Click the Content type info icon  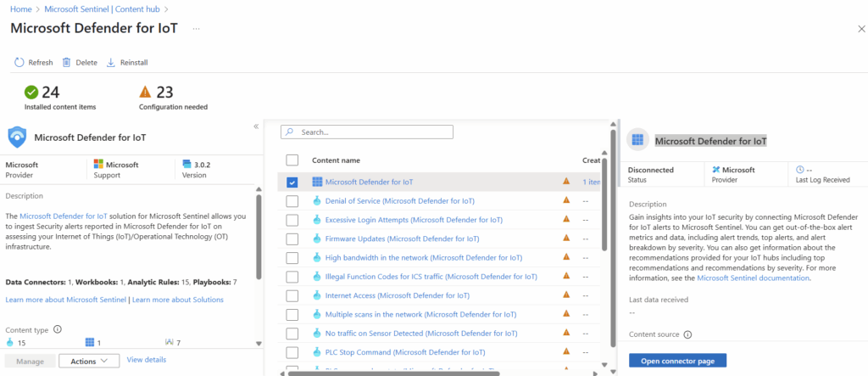[x=58, y=329]
